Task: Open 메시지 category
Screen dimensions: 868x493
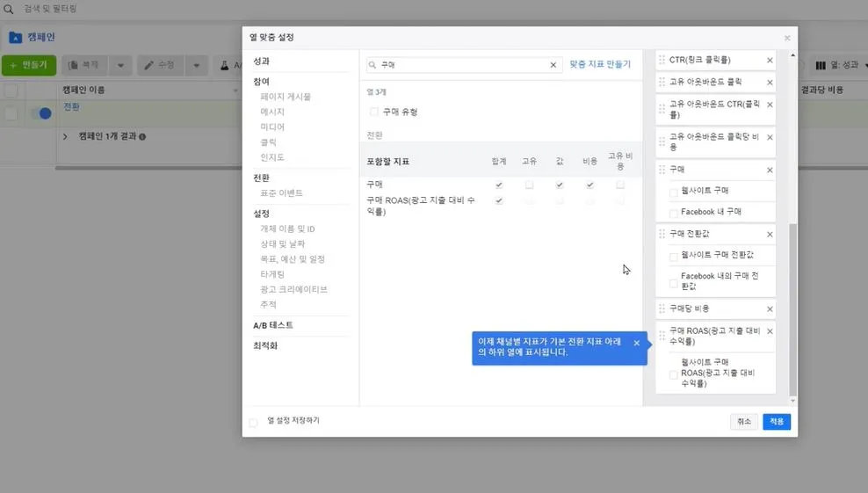Action: coord(272,112)
